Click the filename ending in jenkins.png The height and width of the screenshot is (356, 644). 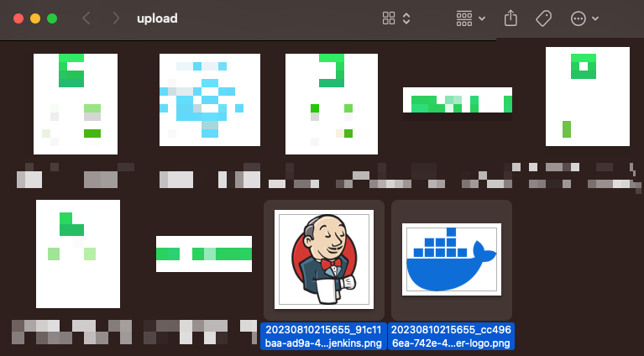323,337
